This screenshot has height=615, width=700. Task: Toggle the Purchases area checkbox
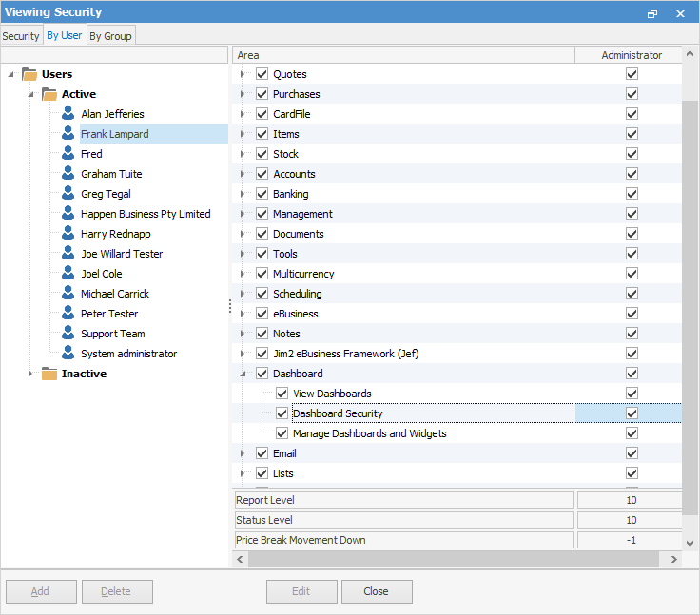pyautogui.click(x=262, y=94)
